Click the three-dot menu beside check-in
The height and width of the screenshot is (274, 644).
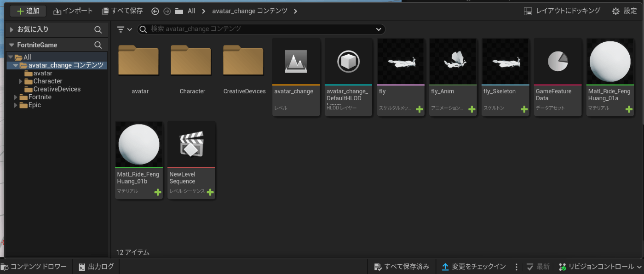517,267
